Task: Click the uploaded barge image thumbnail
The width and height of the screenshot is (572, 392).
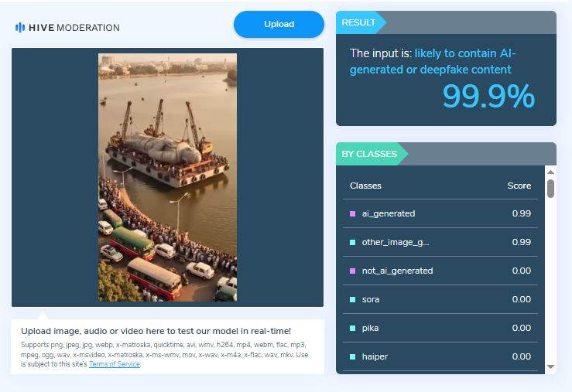Action: (167, 177)
